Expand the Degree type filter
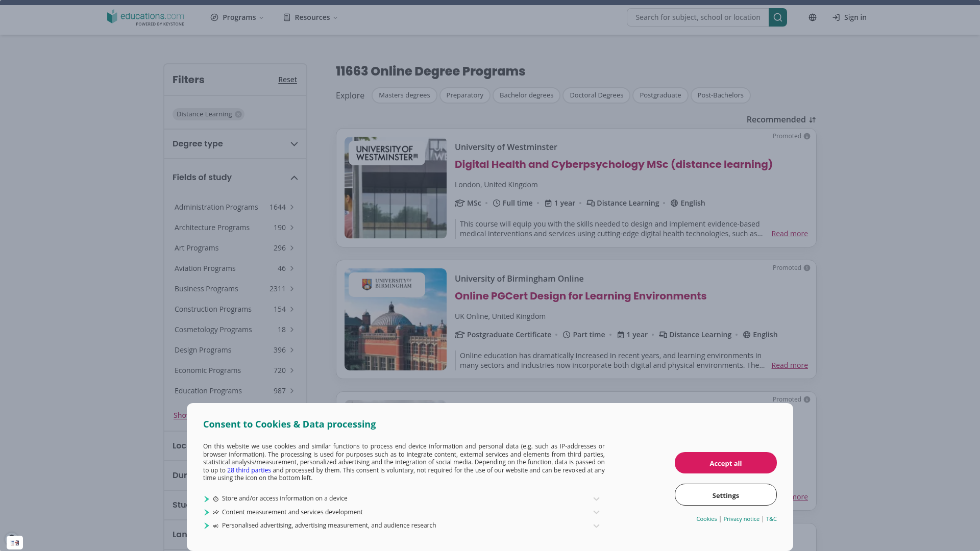 coord(235,144)
